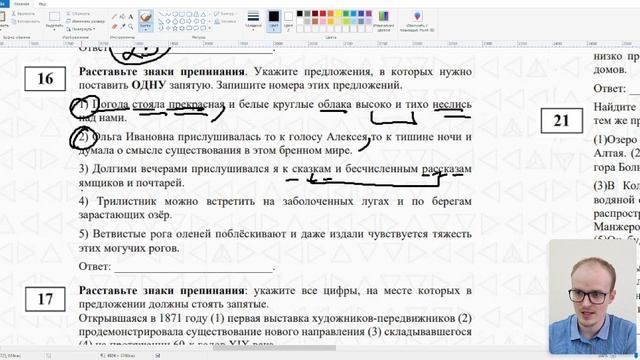
Task: Pick the dark red palette swatch
Action: (315, 13)
